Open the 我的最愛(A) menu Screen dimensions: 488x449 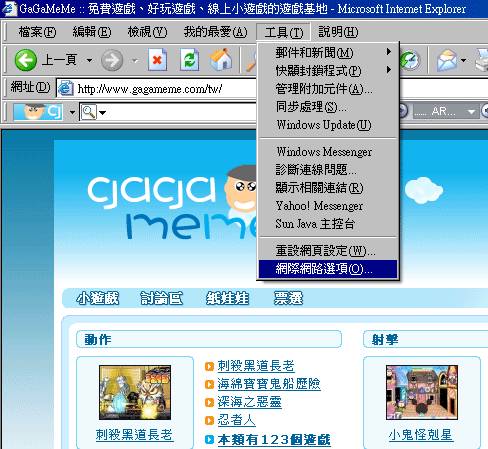click(x=216, y=32)
